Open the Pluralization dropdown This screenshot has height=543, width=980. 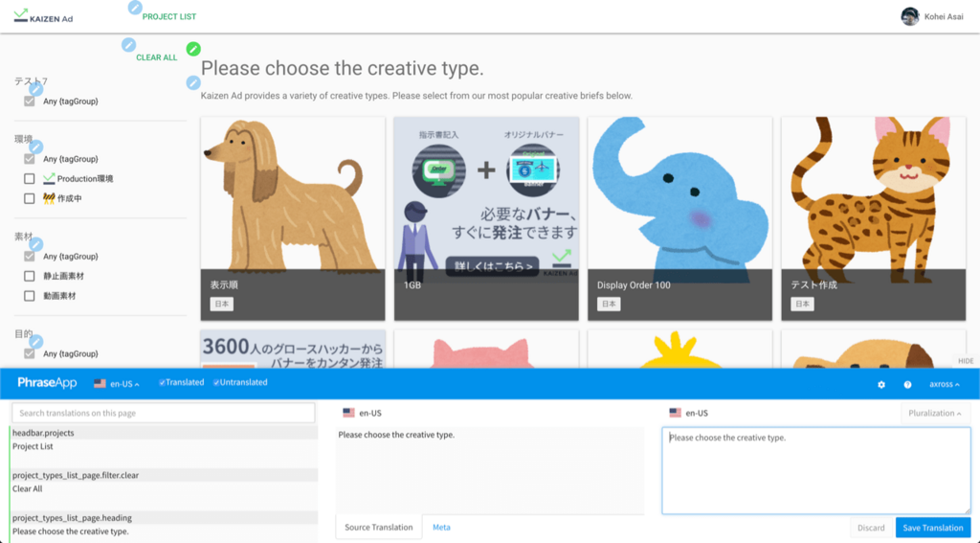(x=935, y=413)
